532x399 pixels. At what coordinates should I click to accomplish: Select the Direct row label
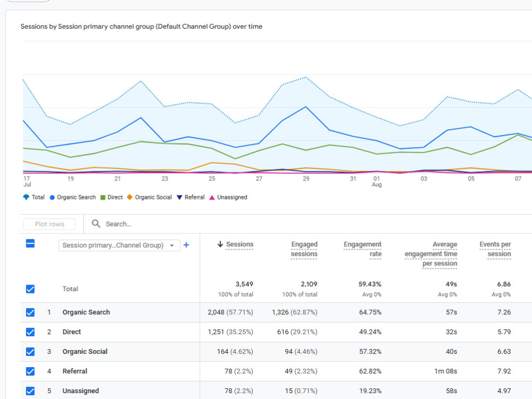click(72, 332)
